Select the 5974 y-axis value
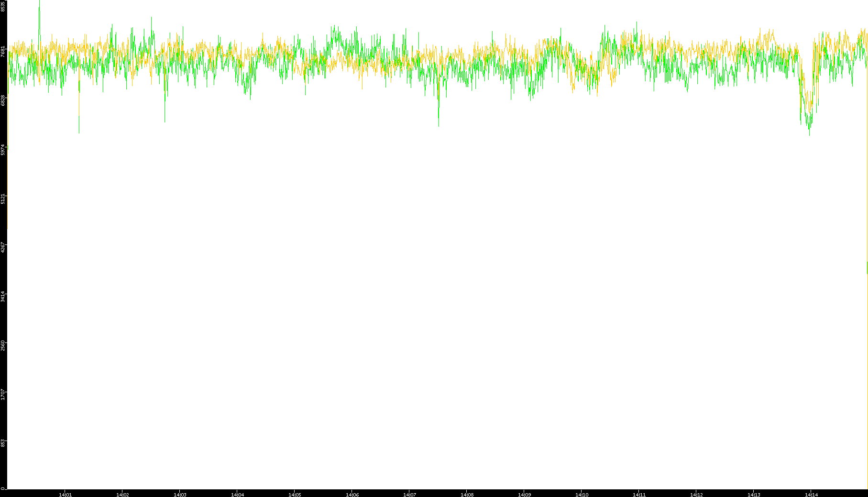This screenshot has height=497, width=868. pyautogui.click(x=3, y=150)
